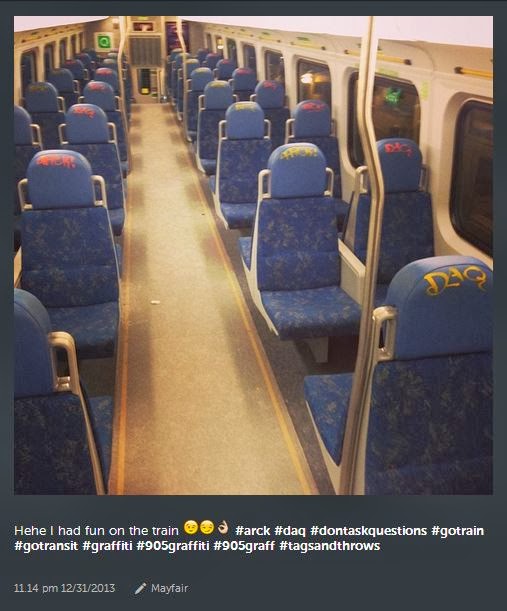The width and height of the screenshot is (507, 611).
Task: Click the green square sign in the photo
Action: click(103, 41)
